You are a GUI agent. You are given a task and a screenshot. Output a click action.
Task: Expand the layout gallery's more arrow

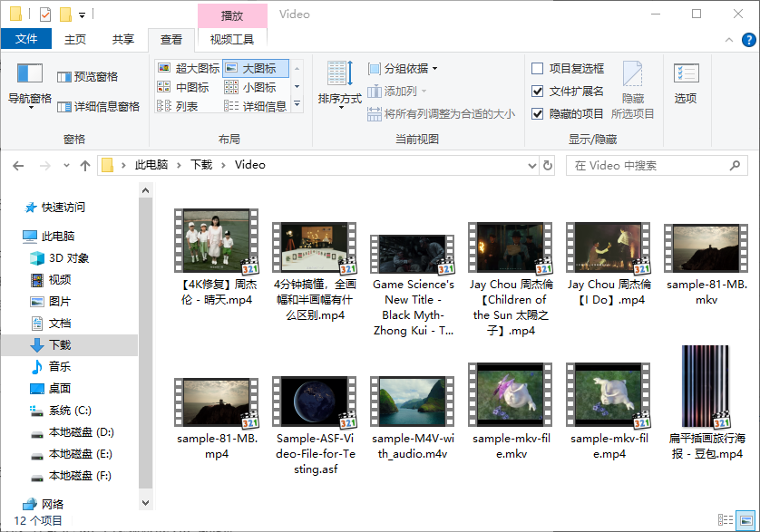pyautogui.click(x=297, y=104)
